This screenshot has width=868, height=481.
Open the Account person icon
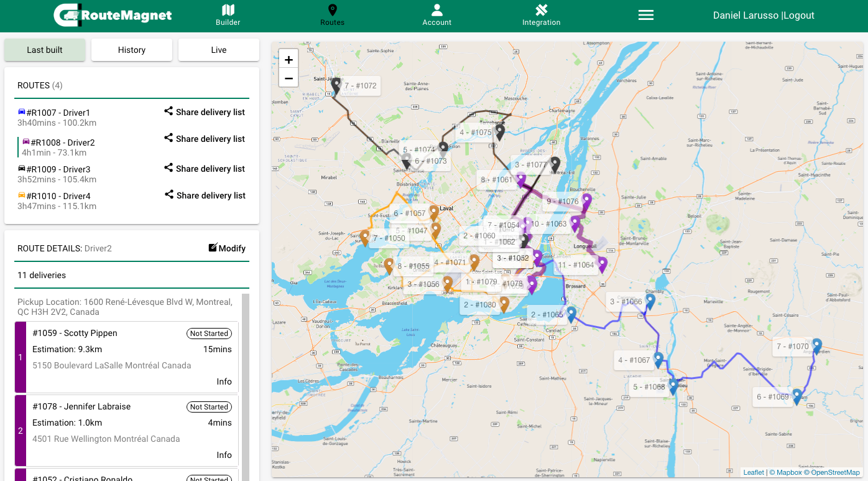(x=437, y=10)
